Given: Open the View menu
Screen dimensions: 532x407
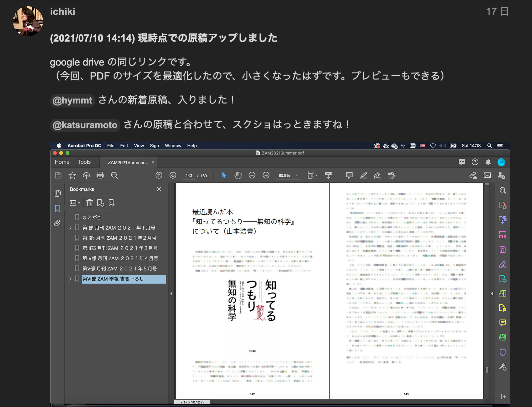Looking at the screenshot, I should pos(139,145).
